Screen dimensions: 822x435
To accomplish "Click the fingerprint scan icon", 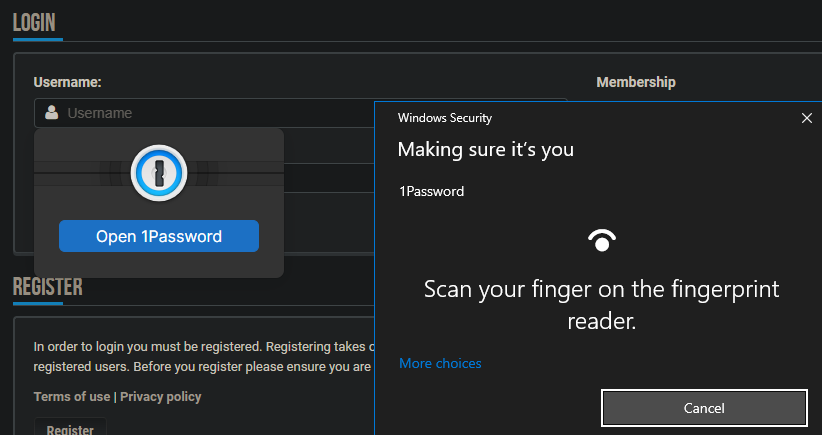I will point(601,240).
